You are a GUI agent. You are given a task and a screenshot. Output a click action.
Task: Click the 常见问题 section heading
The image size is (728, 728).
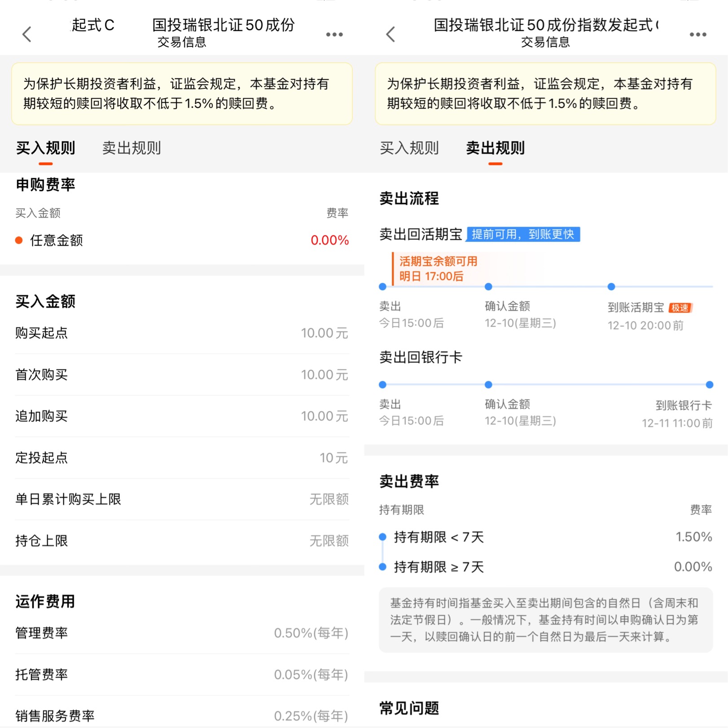pos(409,708)
